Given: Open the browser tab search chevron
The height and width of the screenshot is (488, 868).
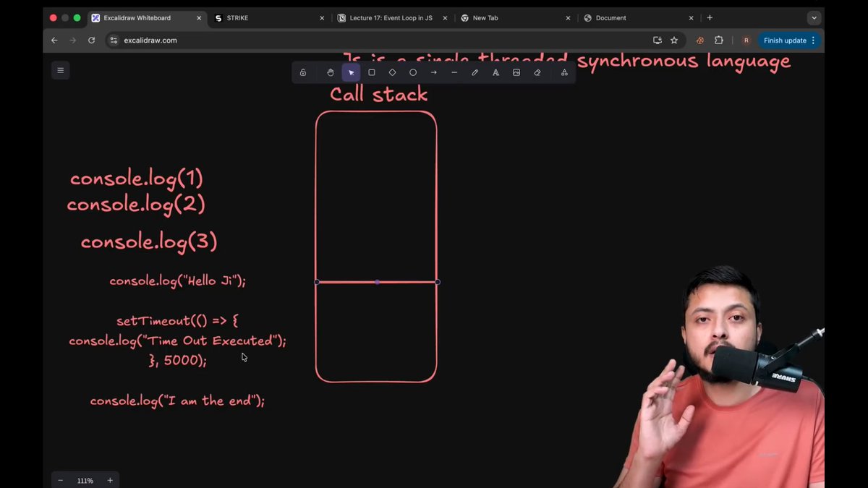Looking at the screenshot, I should pos(814,17).
